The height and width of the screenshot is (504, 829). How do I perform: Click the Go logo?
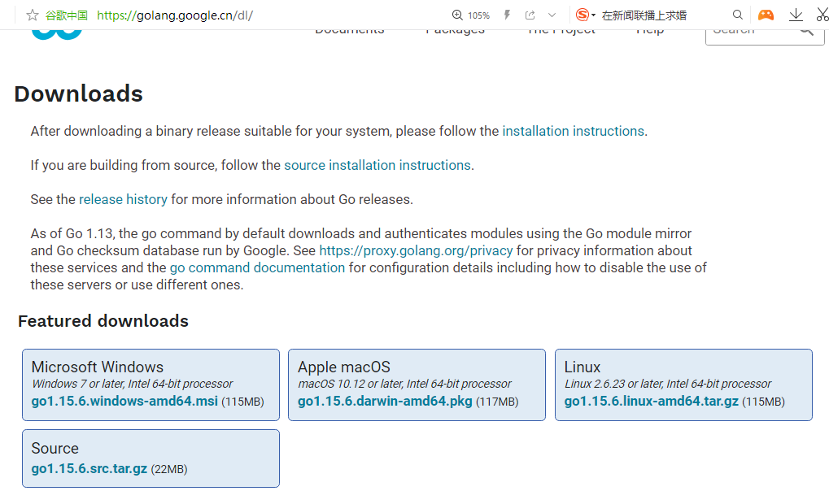click(x=57, y=34)
